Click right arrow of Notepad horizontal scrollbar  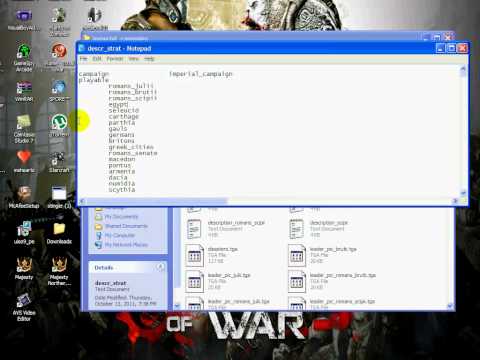tap(456, 201)
